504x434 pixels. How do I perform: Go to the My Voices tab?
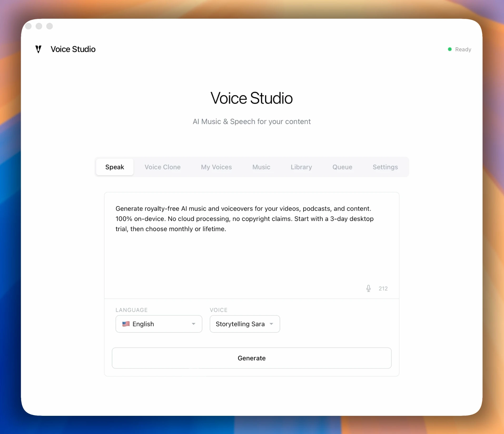(x=216, y=167)
